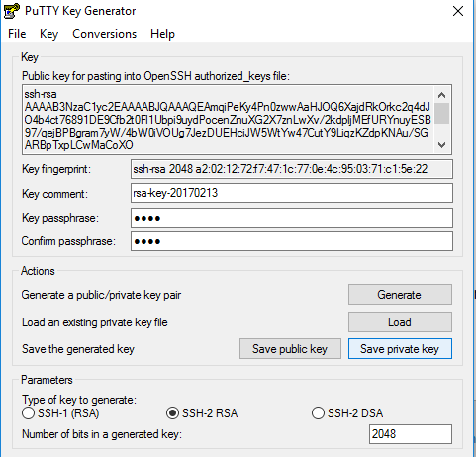The image size is (476, 457).
Task: Click the public key scrollbar down arrow
Action: coord(441,145)
